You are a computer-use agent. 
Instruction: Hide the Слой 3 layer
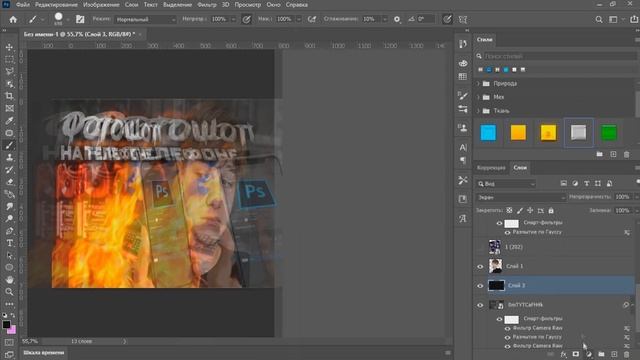(x=480, y=286)
